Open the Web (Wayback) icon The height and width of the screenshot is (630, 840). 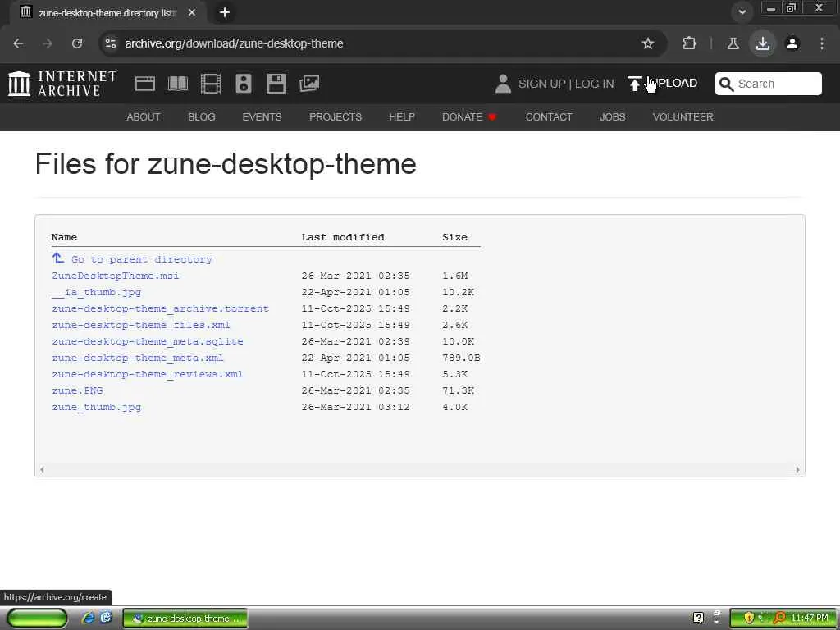pyautogui.click(x=144, y=84)
